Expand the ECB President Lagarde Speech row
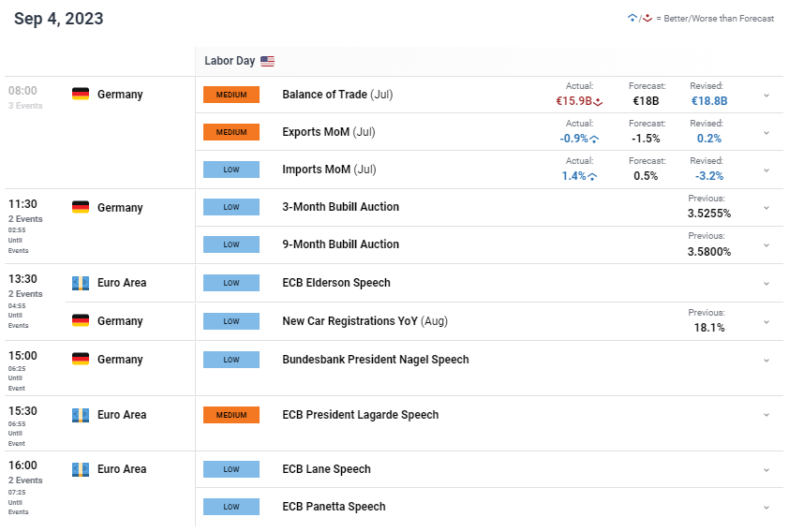 click(x=767, y=415)
